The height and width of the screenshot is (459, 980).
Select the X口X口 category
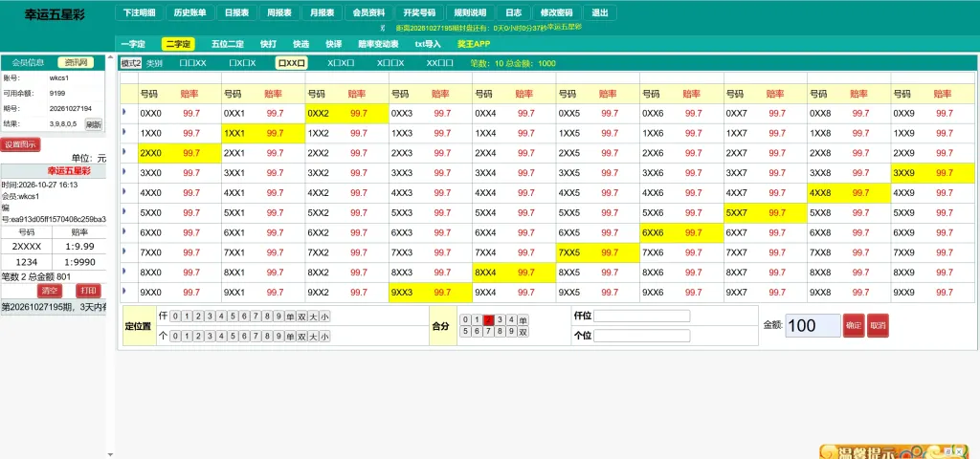[x=341, y=63]
